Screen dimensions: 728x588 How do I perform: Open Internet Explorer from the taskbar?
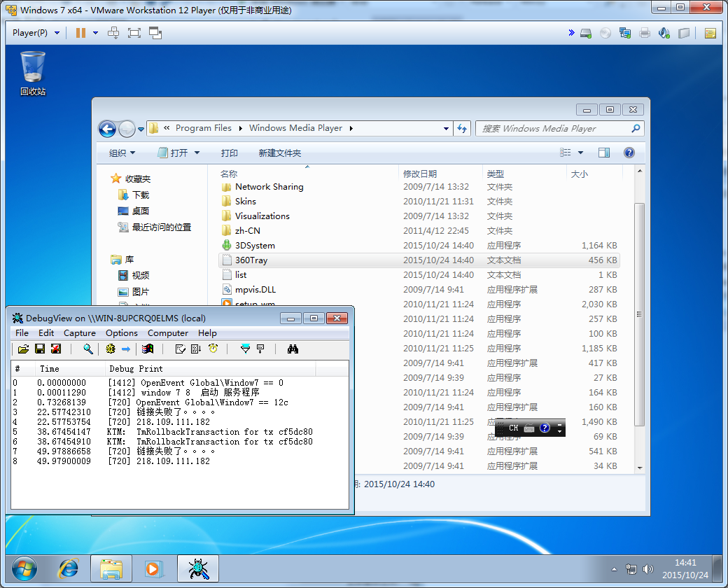69,568
